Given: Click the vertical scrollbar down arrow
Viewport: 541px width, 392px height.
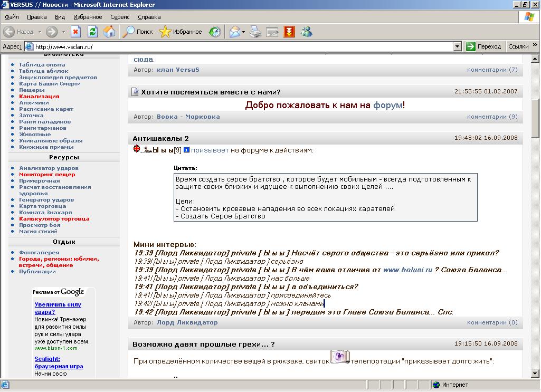Looking at the screenshot, I should 535,374.
